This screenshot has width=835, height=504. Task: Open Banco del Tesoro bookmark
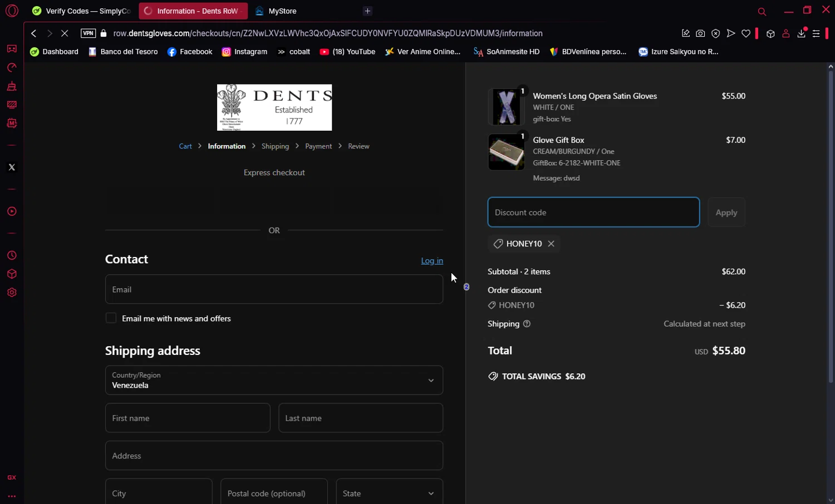123,52
